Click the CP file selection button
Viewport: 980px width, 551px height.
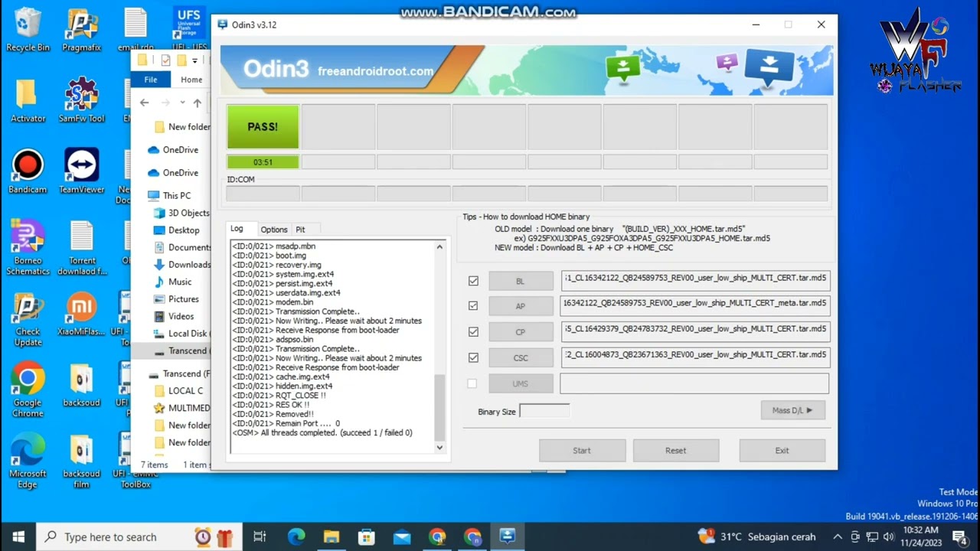pos(521,332)
